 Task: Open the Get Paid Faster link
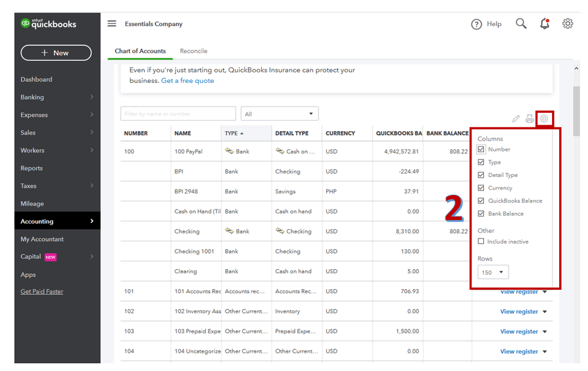[x=42, y=292]
